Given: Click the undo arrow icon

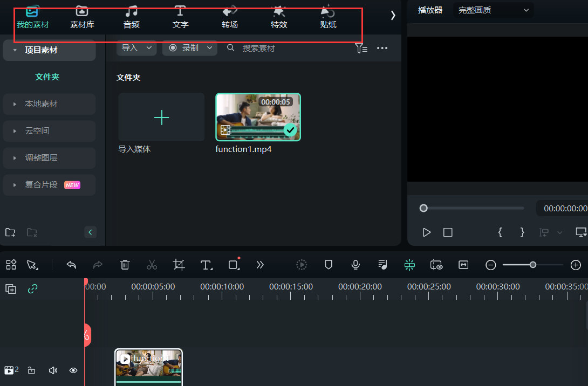Looking at the screenshot, I should pos(71,265).
